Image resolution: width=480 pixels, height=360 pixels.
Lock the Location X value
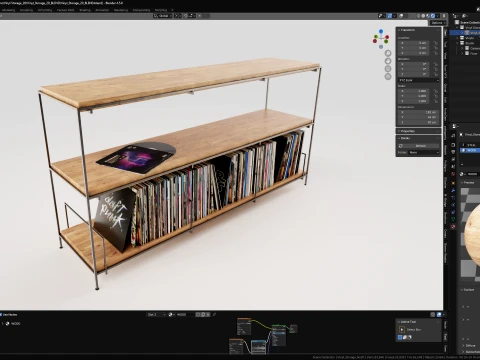(x=435, y=43)
